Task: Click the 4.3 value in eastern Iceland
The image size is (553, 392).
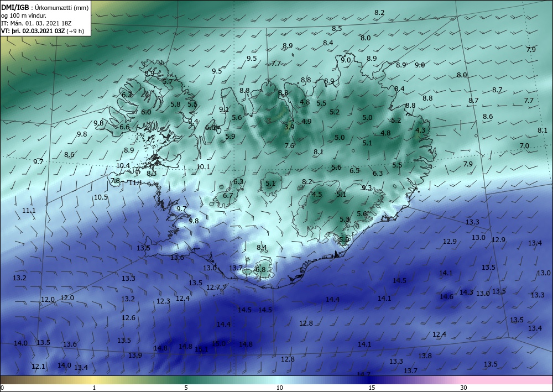Action: pos(420,130)
